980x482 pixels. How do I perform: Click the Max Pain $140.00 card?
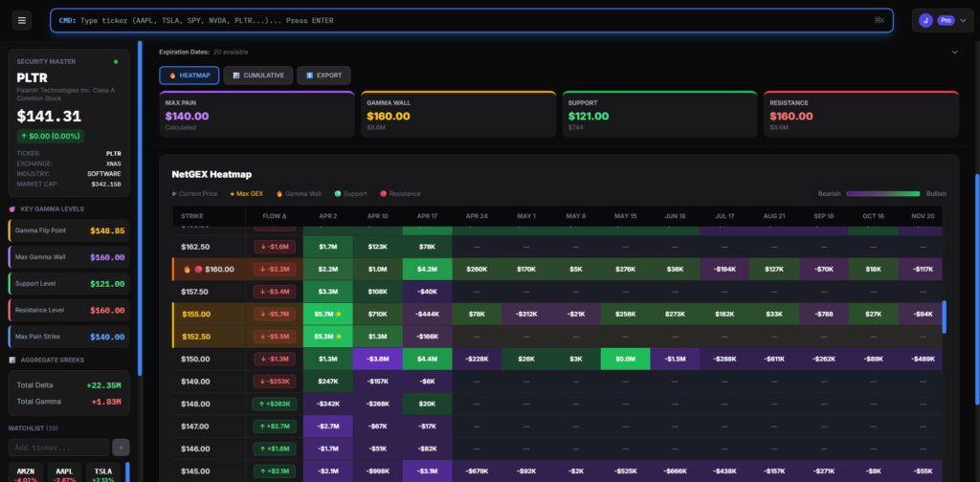point(256,114)
